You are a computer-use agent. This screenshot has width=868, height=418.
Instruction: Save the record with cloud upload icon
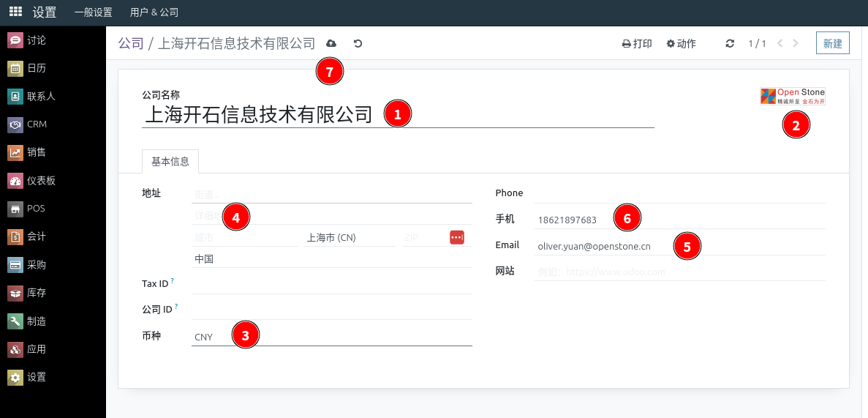pos(331,43)
